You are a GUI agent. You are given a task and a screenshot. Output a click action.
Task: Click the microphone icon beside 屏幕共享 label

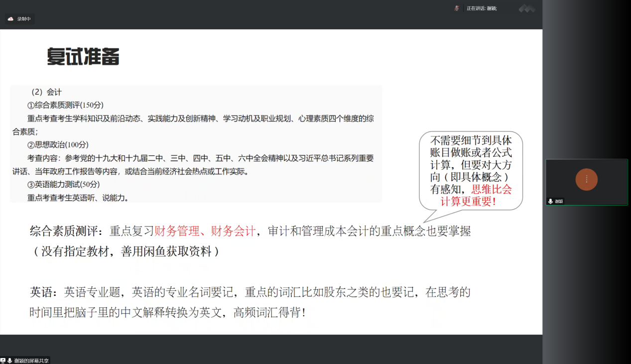[9, 361]
